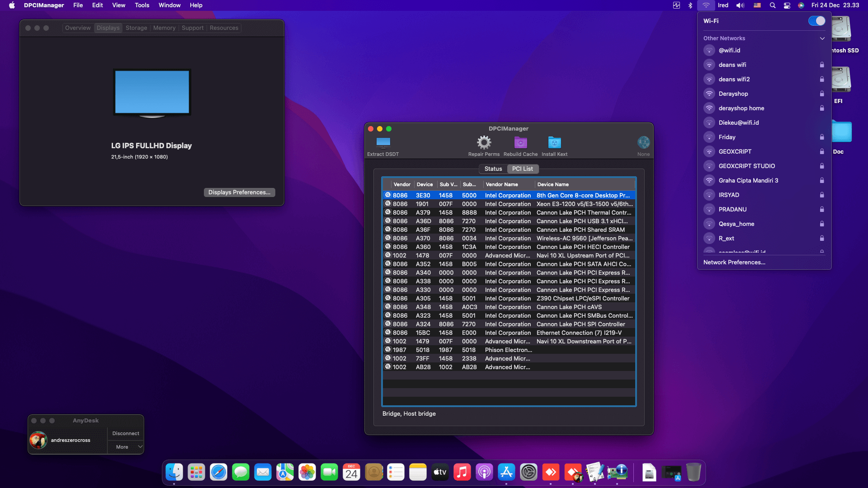Open Safari from the Dock

(x=218, y=472)
